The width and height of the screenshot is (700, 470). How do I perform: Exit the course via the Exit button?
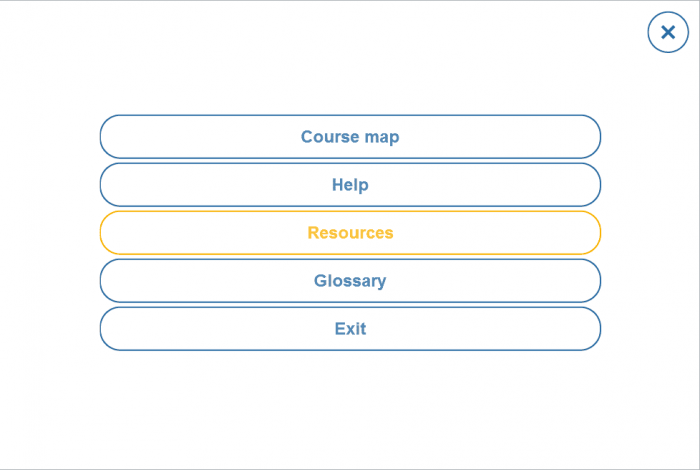(x=350, y=329)
